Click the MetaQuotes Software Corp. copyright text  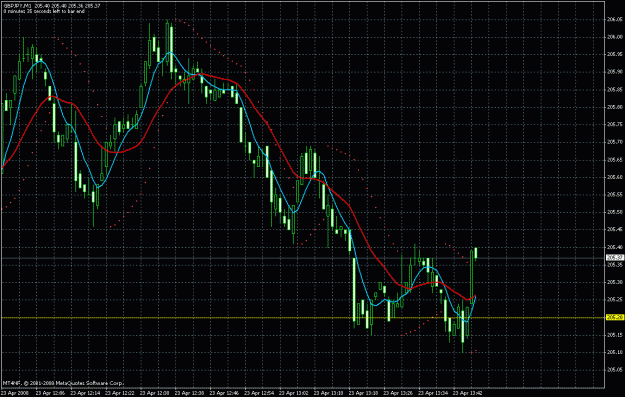pos(63,383)
